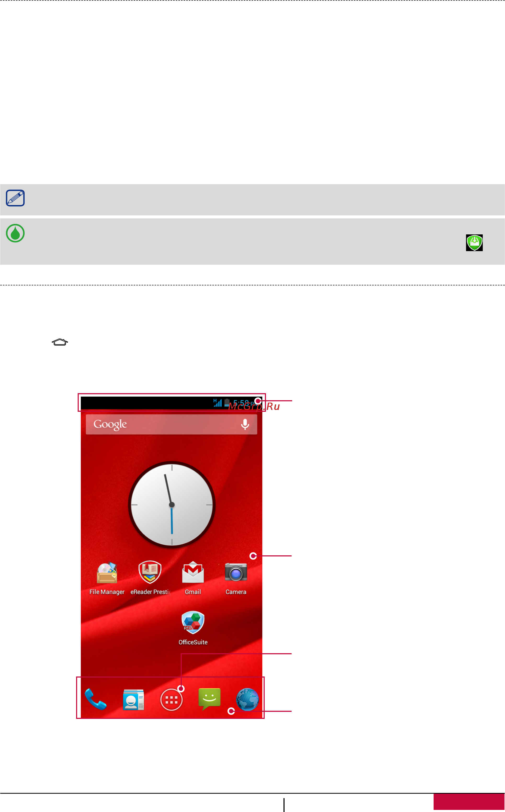Launch the Camera app
Image resolution: width=505 pixels, height=812 pixels.
(x=236, y=579)
